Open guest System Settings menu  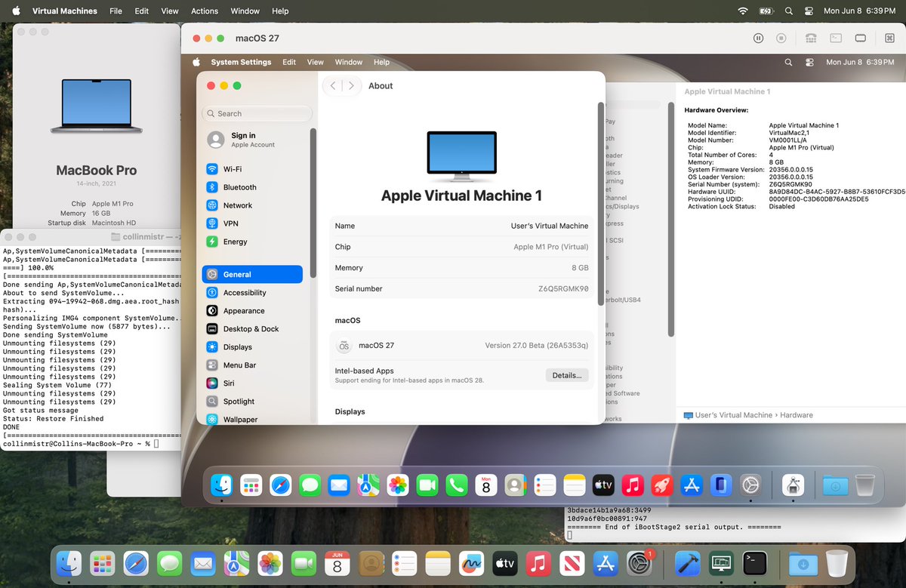pyautogui.click(x=241, y=63)
